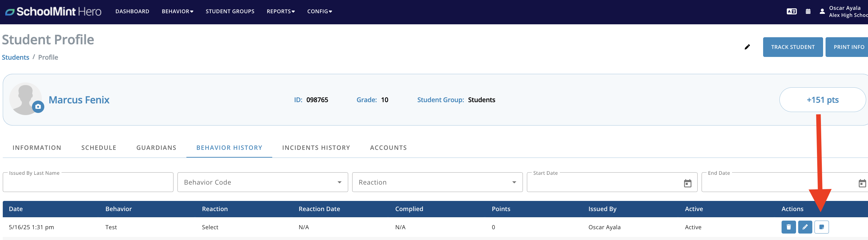Click the Select reaction cell

(210, 227)
